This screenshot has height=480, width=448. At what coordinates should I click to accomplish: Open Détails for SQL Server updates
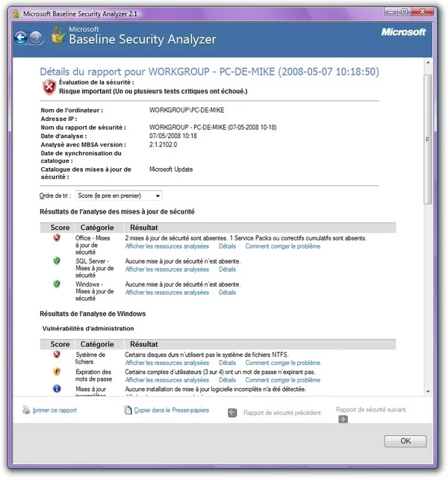click(228, 269)
